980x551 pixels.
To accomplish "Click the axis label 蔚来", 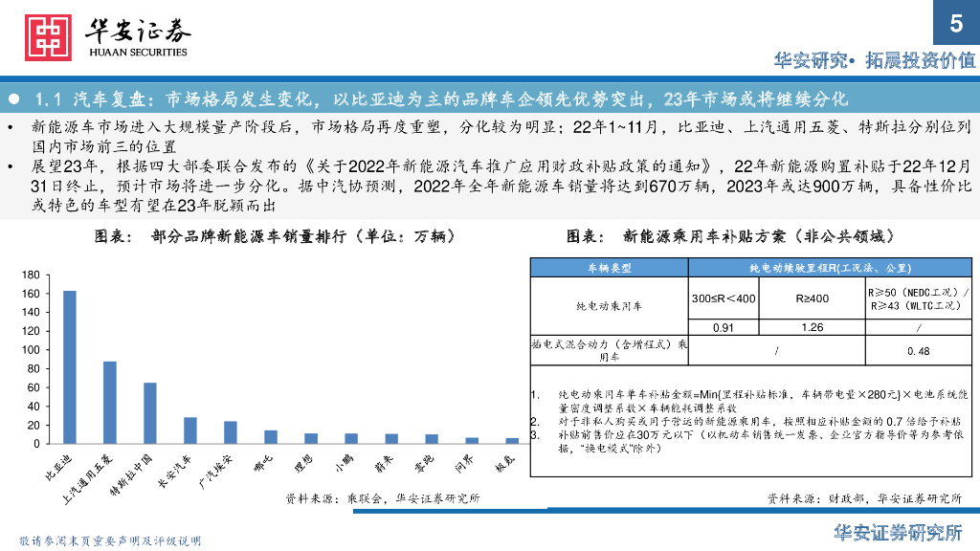I will pos(383,464).
